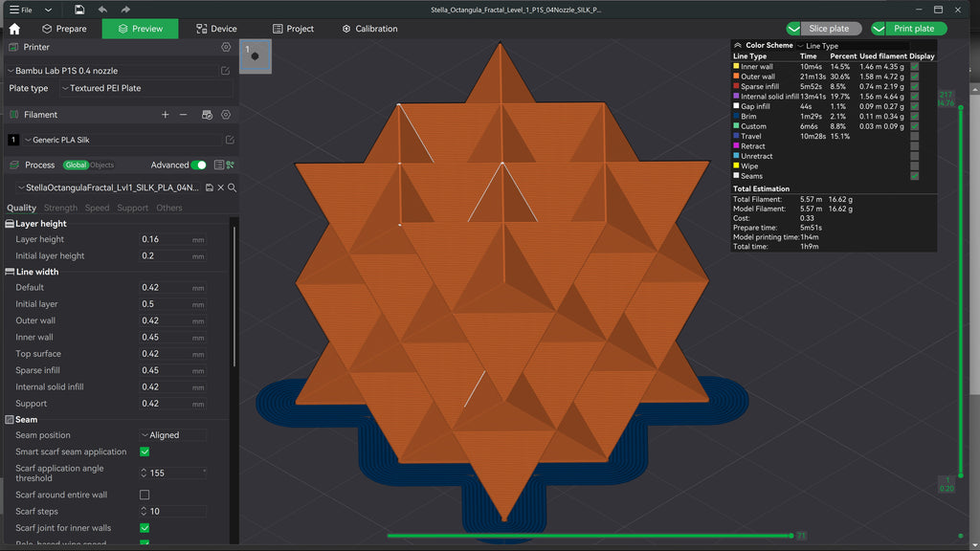The height and width of the screenshot is (551, 980).
Task: Remove a filament with minus icon
Action: 183,115
